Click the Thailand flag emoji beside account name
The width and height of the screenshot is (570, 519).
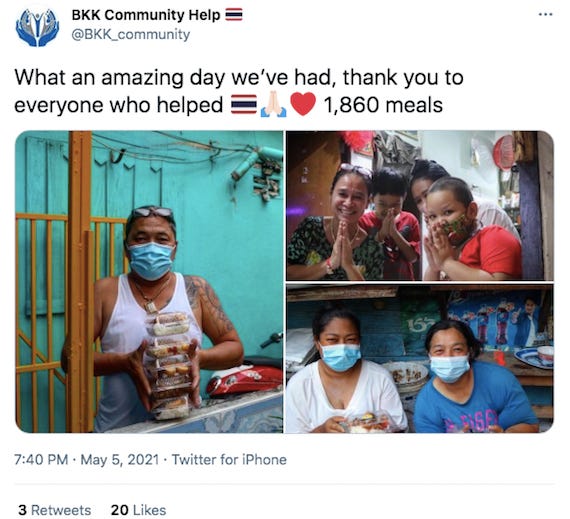[234, 15]
